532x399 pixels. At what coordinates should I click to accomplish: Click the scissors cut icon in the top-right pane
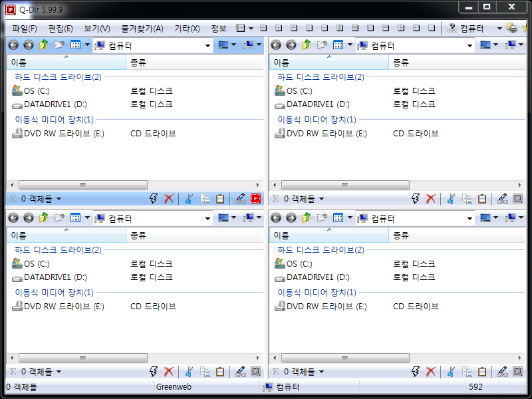[x=451, y=199]
